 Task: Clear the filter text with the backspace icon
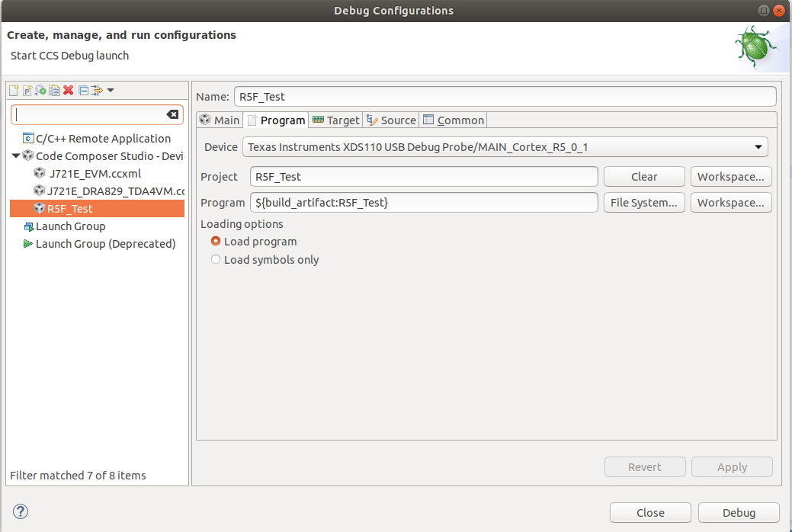[172, 114]
